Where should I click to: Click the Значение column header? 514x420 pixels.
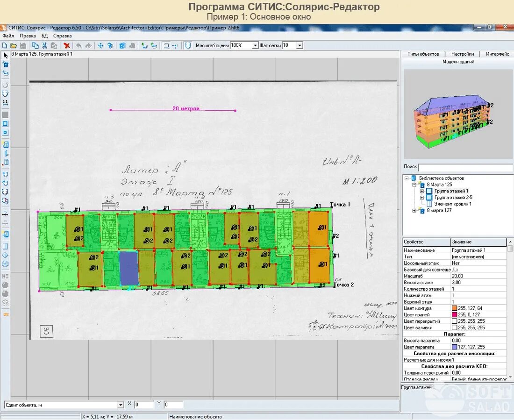pos(478,242)
